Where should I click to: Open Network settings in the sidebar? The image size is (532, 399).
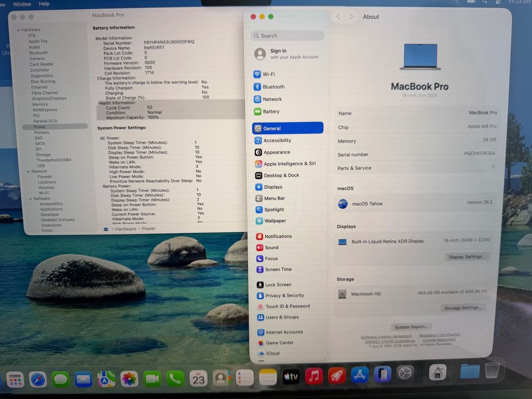(x=268, y=99)
